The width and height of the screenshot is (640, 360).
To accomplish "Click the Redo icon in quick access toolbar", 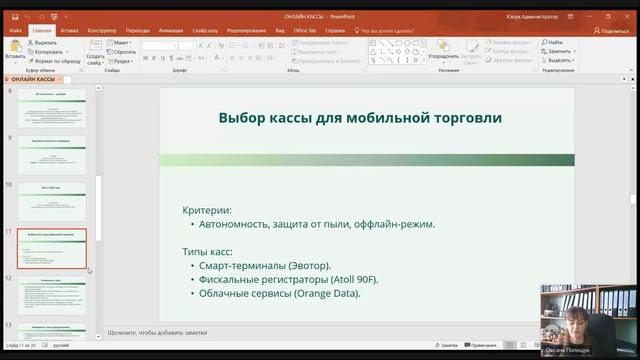I will pyautogui.click(x=42, y=17).
